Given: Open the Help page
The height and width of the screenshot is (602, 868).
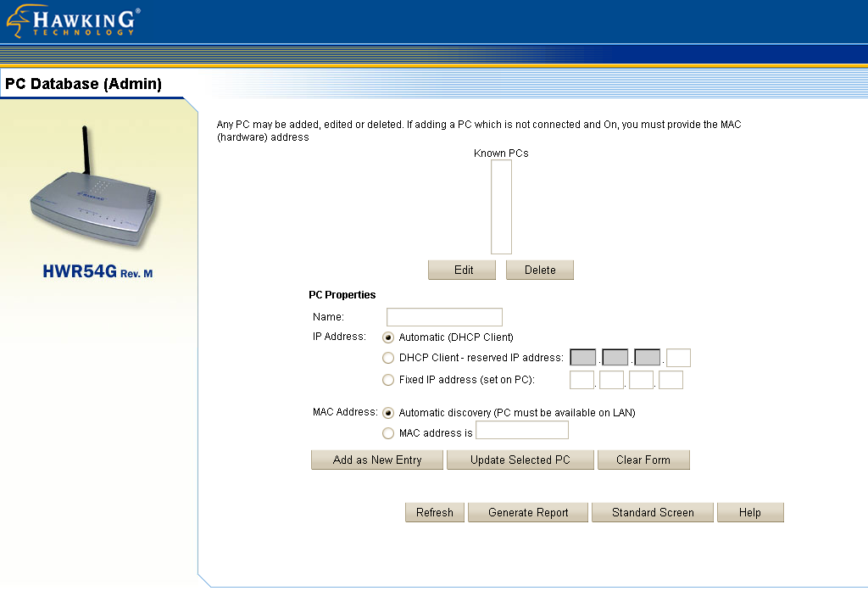Looking at the screenshot, I should coord(750,512).
